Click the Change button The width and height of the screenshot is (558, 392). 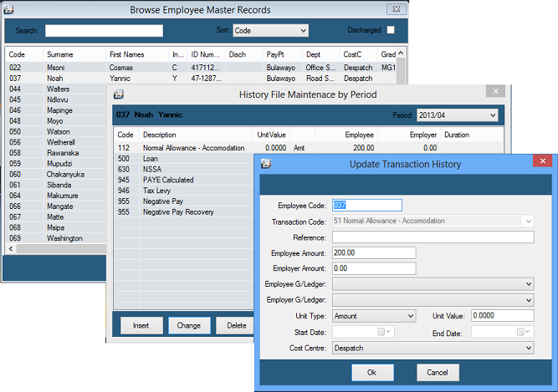click(189, 325)
